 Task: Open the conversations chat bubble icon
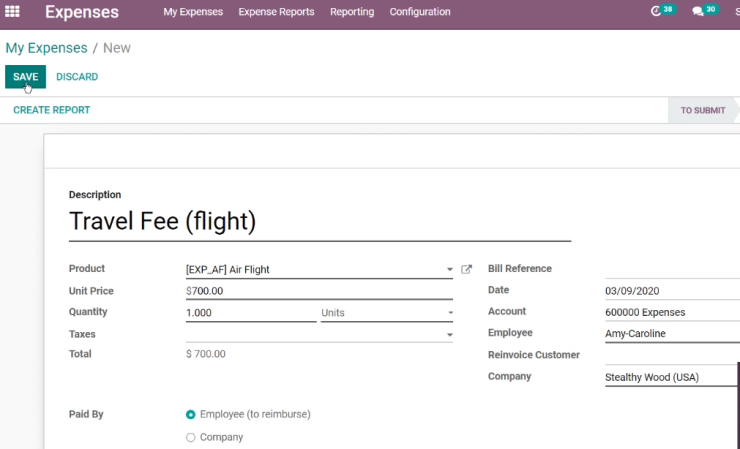coord(698,11)
